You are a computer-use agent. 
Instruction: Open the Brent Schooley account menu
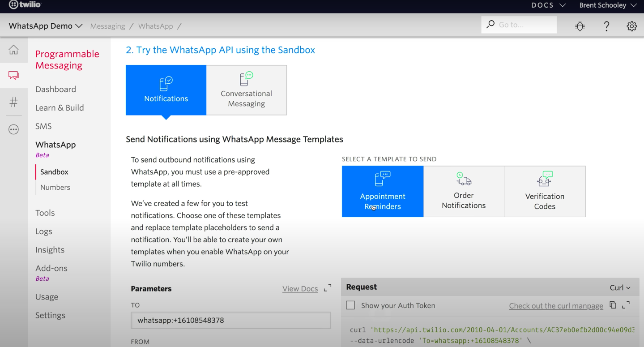click(607, 5)
